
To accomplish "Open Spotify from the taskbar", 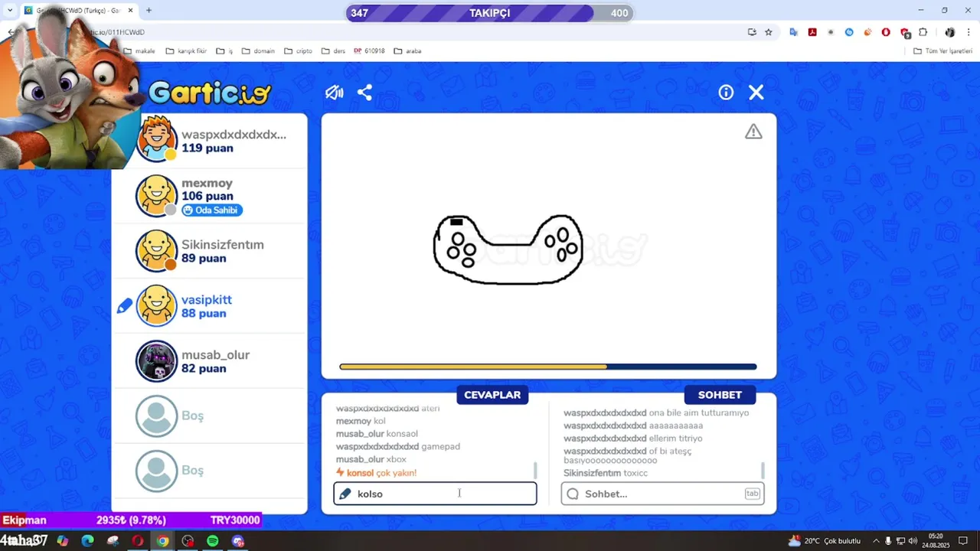I will tap(213, 541).
